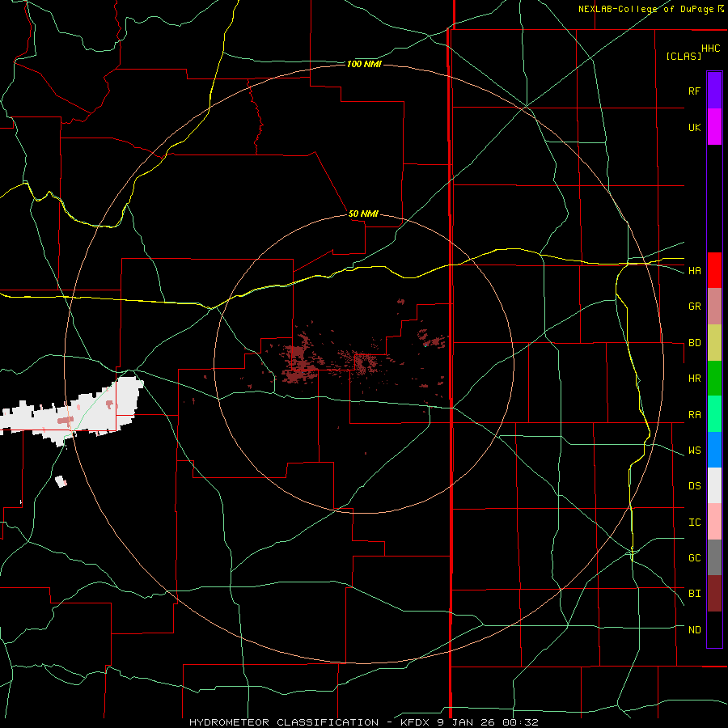This screenshot has height=728, width=728.
Task: Click the KFDX radar site identifier
Action: [x=416, y=722]
